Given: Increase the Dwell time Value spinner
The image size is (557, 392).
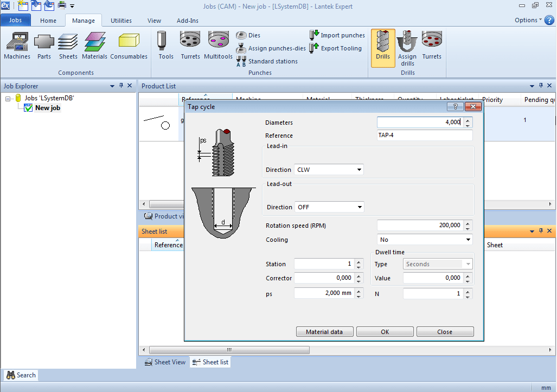Looking at the screenshot, I should [468, 276].
